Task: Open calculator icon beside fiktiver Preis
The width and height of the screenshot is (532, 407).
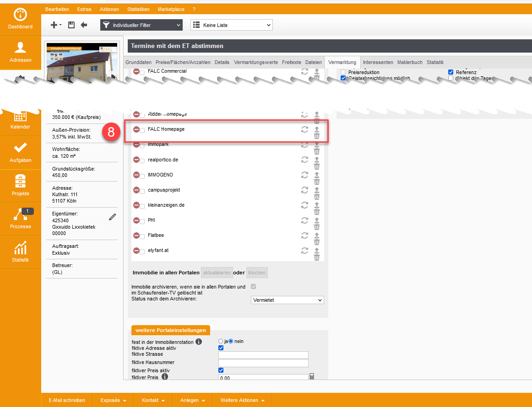Action: pos(312,377)
